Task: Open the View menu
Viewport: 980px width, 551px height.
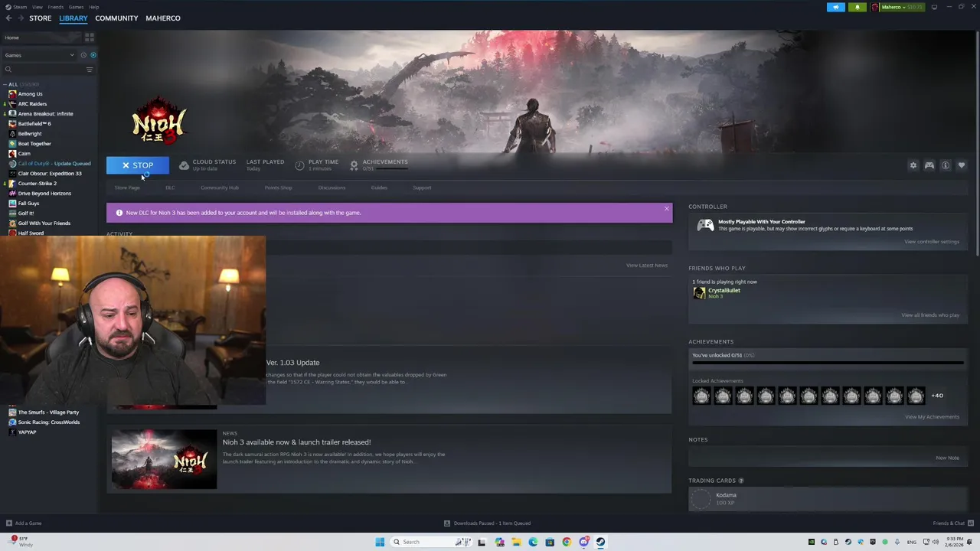Action: [x=37, y=7]
